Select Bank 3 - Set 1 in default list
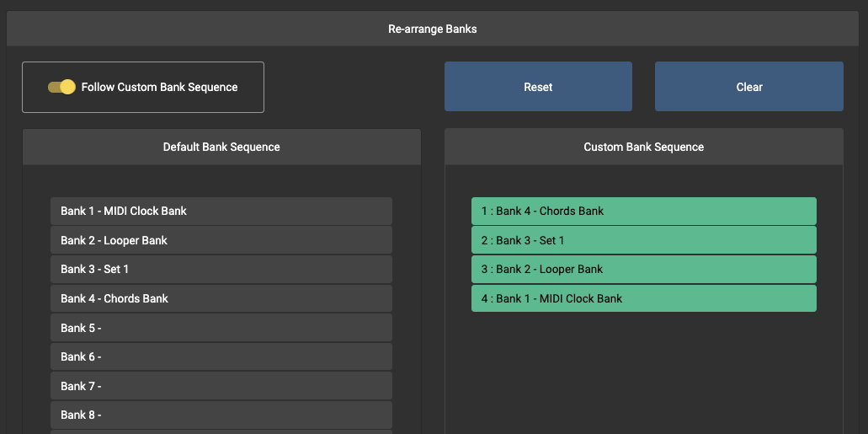The height and width of the screenshot is (434, 868). [x=221, y=269]
